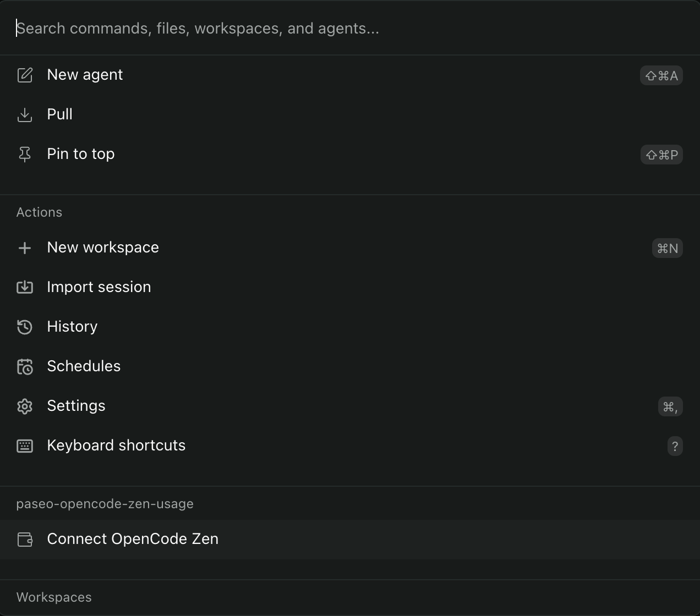Click the paseo-opencode-zen-usage section label

coord(105,504)
